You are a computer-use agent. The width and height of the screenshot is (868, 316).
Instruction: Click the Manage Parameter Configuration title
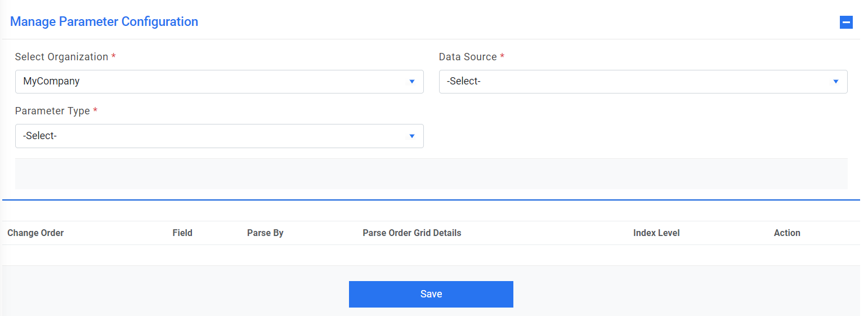tap(104, 22)
